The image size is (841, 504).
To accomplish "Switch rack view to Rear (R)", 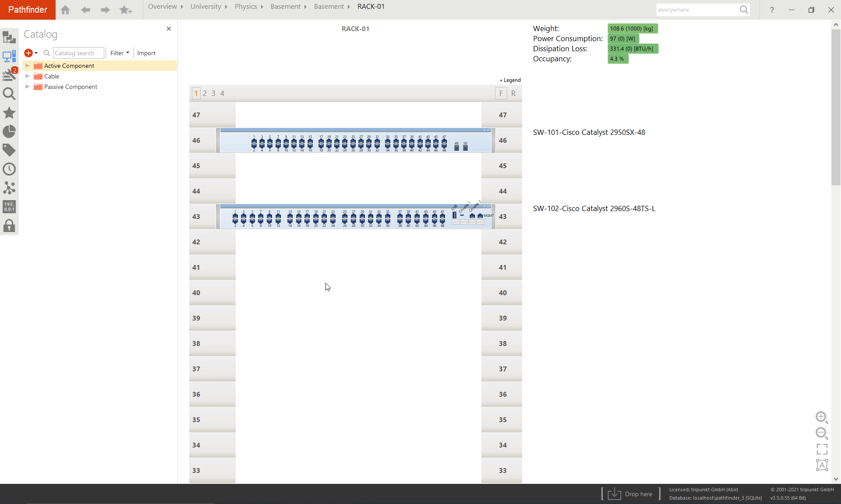I will tap(513, 93).
